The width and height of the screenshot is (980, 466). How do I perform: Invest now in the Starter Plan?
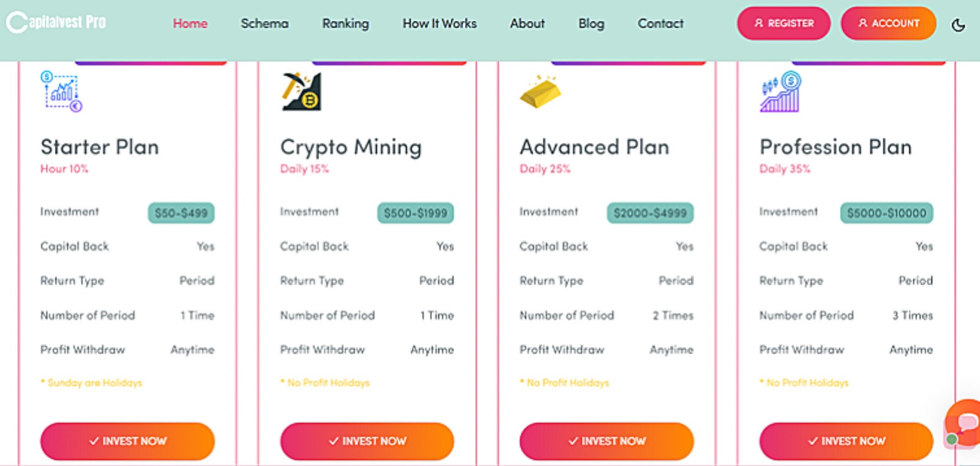[x=127, y=441]
